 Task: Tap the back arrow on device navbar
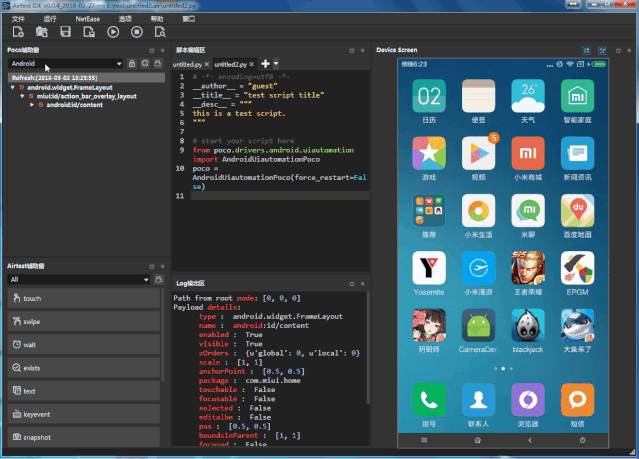530,440
